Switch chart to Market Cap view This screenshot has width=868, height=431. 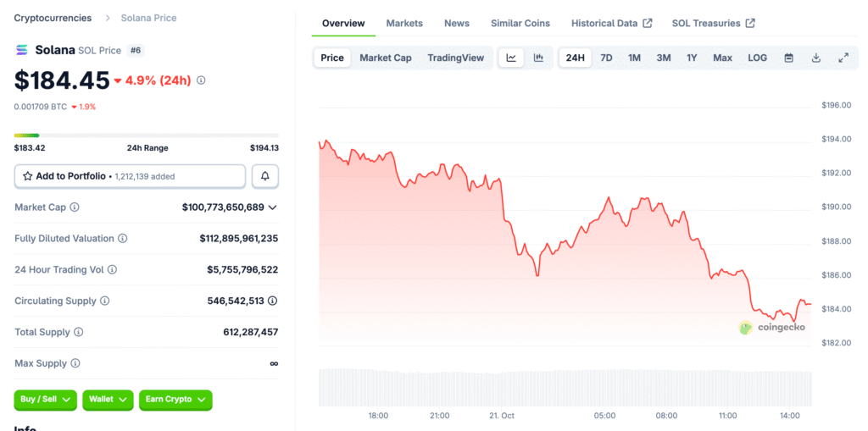386,58
